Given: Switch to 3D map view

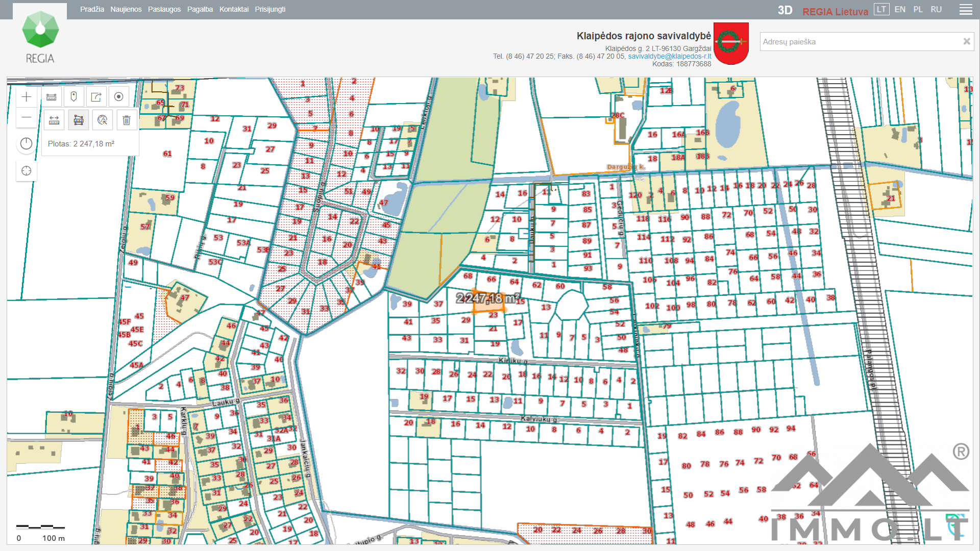Looking at the screenshot, I should 785,11.
